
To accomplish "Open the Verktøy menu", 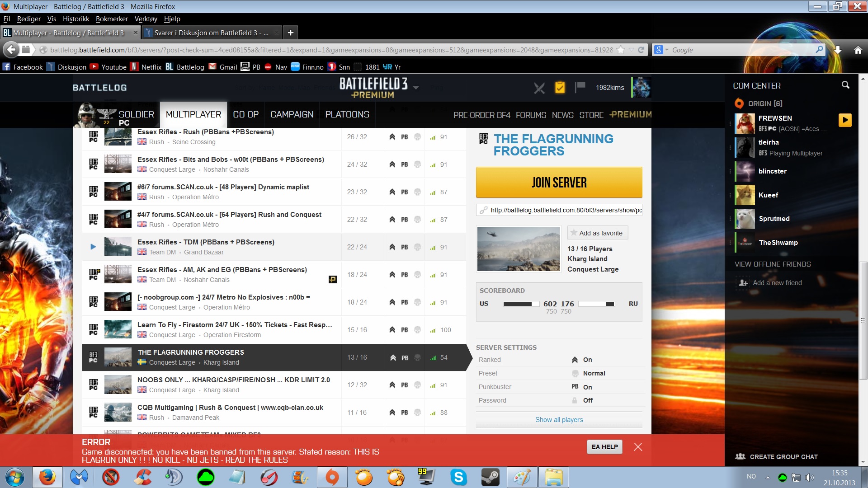I will pyautogui.click(x=146, y=19).
